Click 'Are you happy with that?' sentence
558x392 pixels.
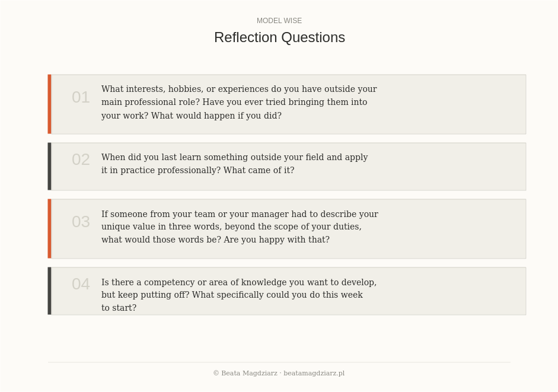(x=276, y=240)
